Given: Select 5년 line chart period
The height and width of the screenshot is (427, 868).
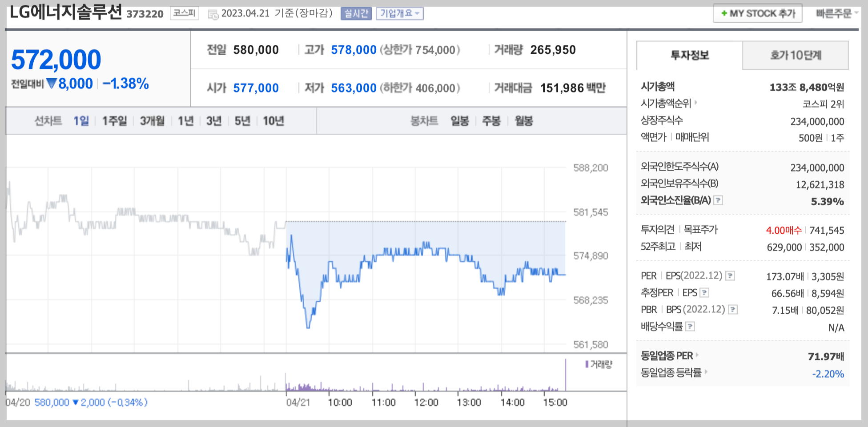Looking at the screenshot, I should tap(242, 121).
